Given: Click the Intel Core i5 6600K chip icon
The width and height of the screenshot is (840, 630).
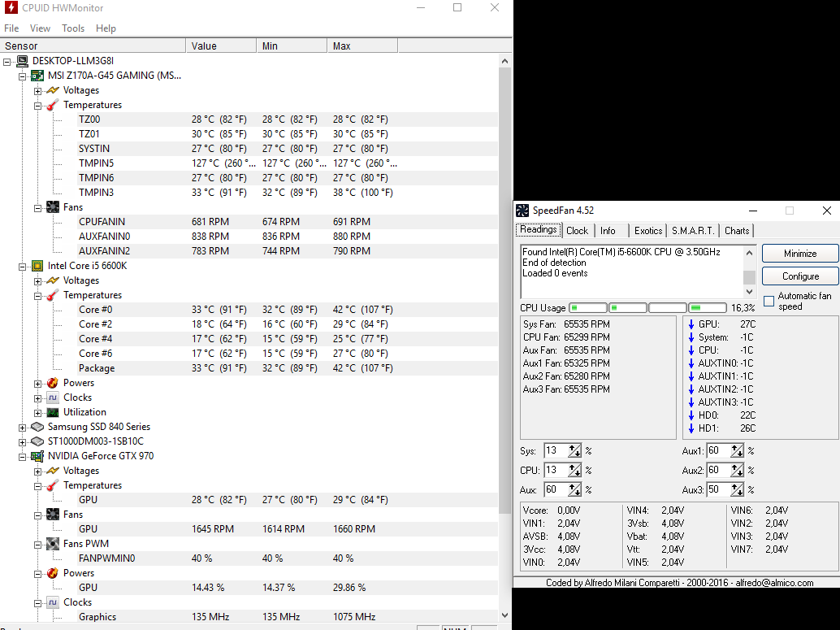Looking at the screenshot, I should pos(37,266).
